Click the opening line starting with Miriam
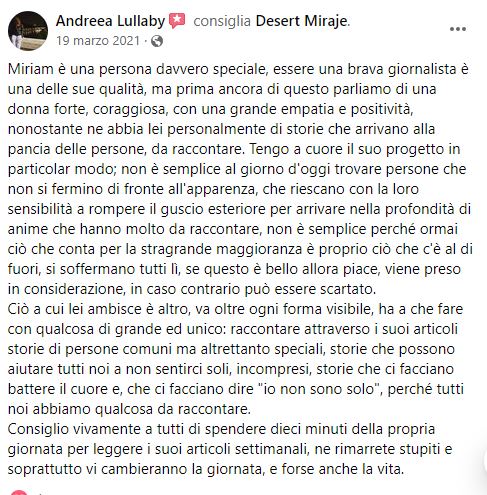The image size is (487, 495). [x=238, y=69]
